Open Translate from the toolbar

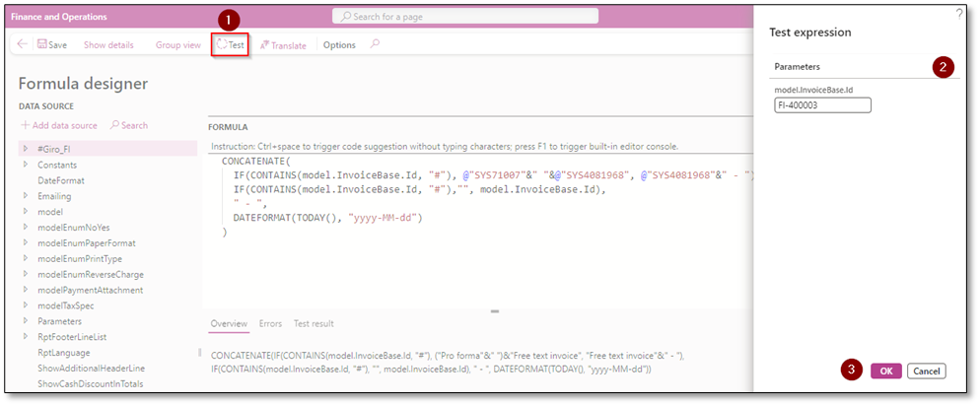pyautogui.click(x=282, y=45)
